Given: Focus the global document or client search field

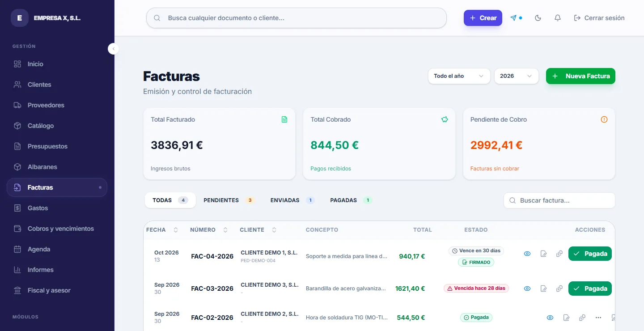Looking at the screenshot, I should point(297,18).
